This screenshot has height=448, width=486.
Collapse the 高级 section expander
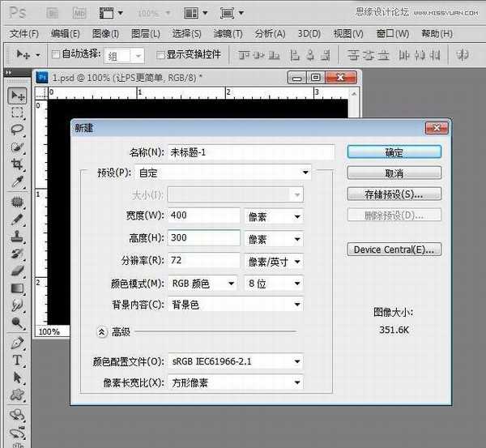coord(103,331)
